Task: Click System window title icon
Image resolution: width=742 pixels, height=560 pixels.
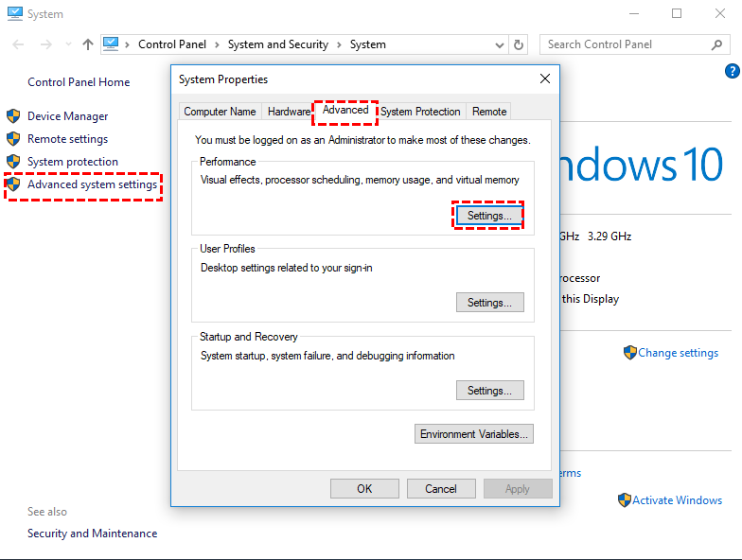Action: pos(15,13)
